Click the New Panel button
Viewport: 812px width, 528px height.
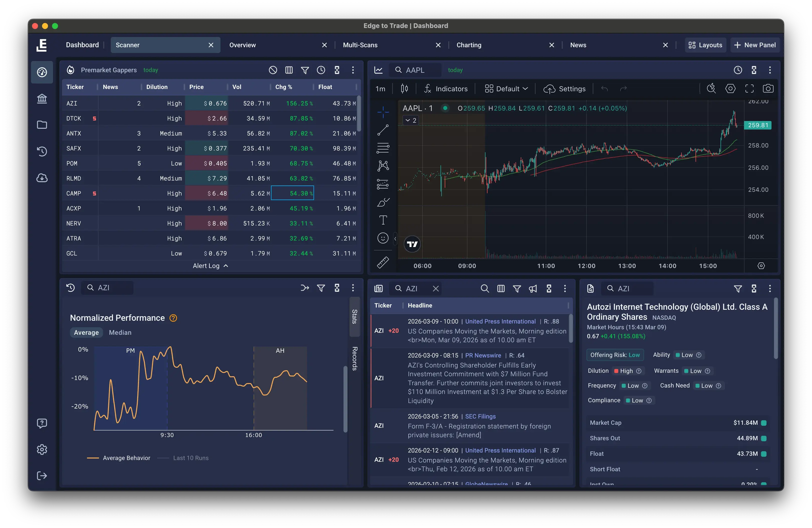pos(755,45)
